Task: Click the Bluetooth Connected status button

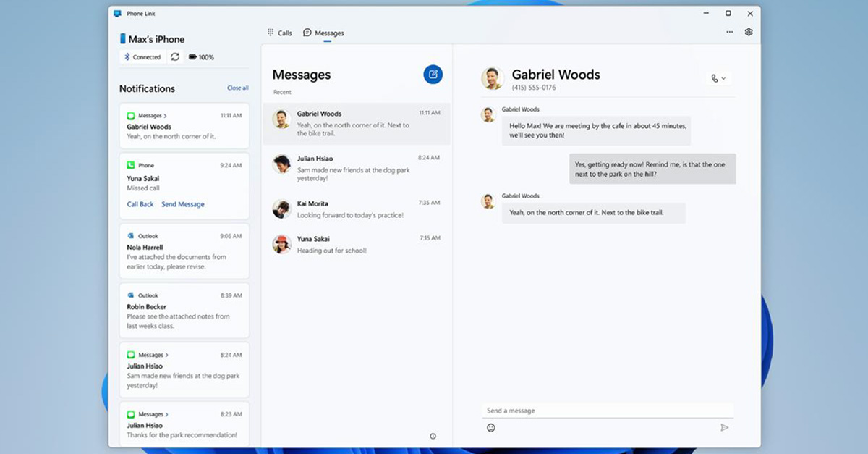Action: [142, 57]
